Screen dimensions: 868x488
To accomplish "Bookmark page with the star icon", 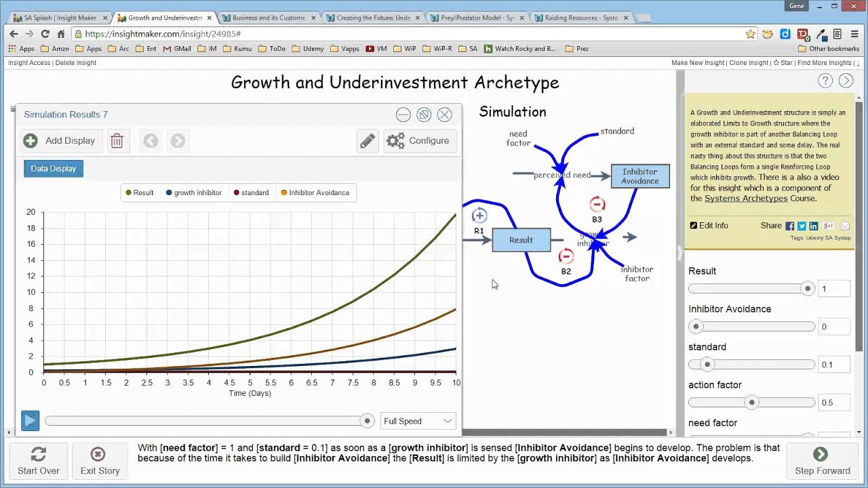I will click(x=750, y=34).
